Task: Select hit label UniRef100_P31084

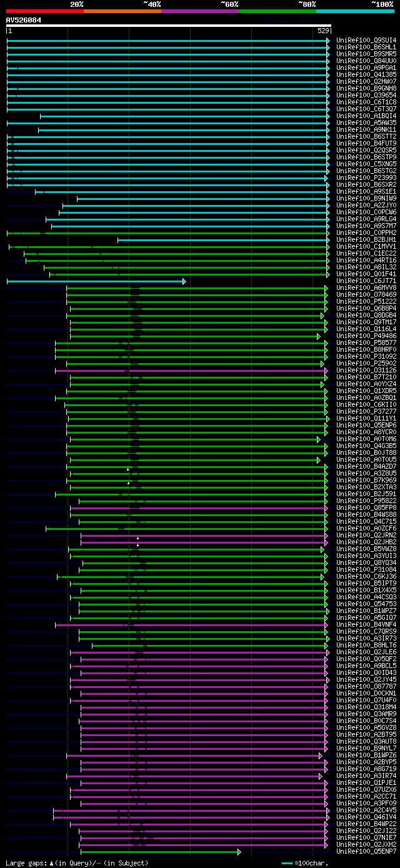Action: click(366, 569)
